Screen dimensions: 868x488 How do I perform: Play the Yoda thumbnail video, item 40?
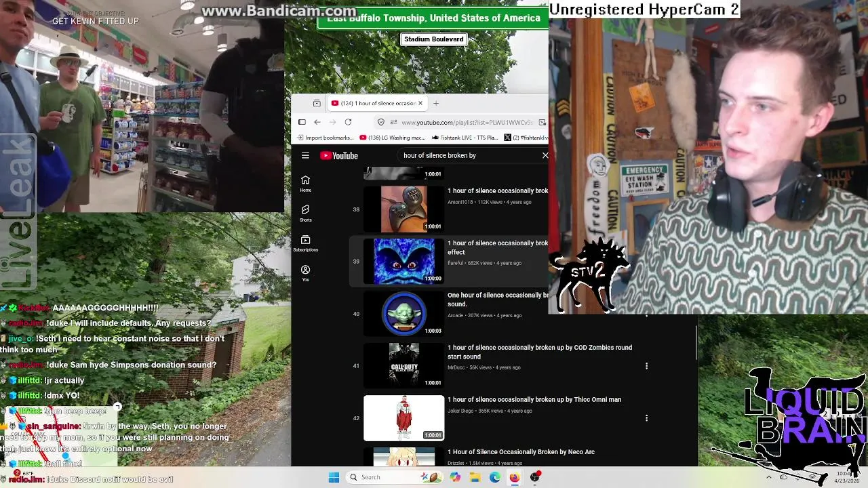click(403, 313)
